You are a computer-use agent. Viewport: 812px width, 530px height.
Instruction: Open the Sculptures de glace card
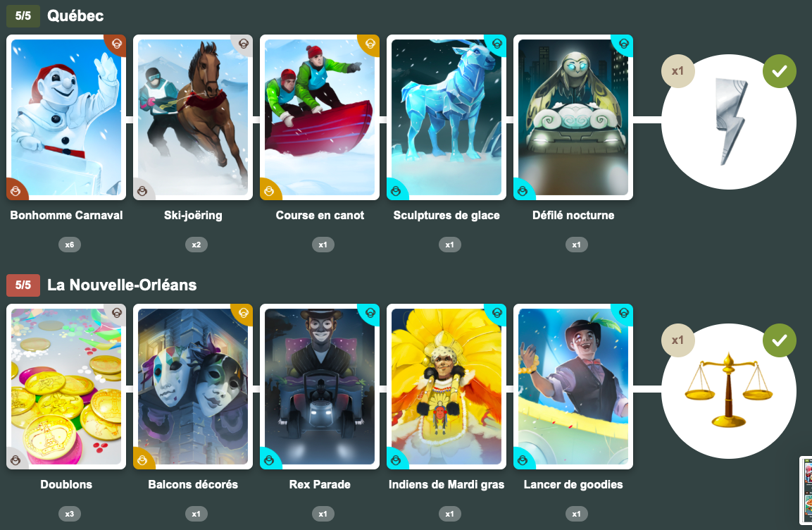click(x=446, y=118)
